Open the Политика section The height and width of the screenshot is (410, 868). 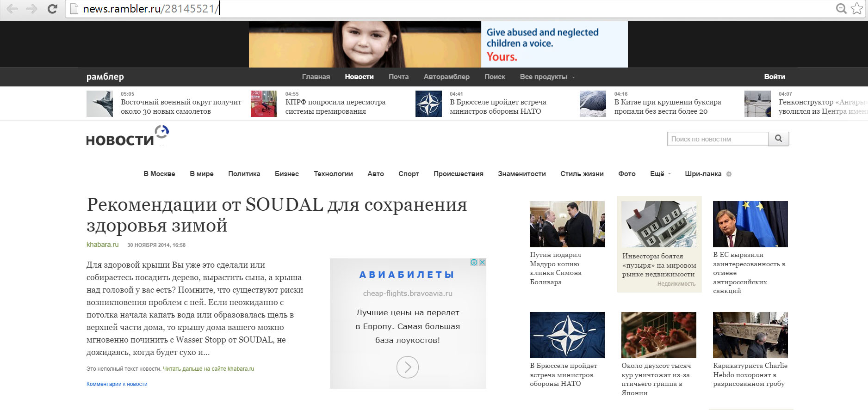tap(244, 174)
